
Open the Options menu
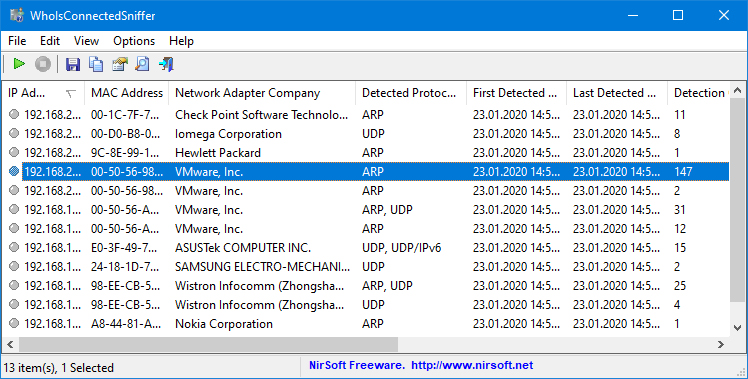[x=134, y=41]
